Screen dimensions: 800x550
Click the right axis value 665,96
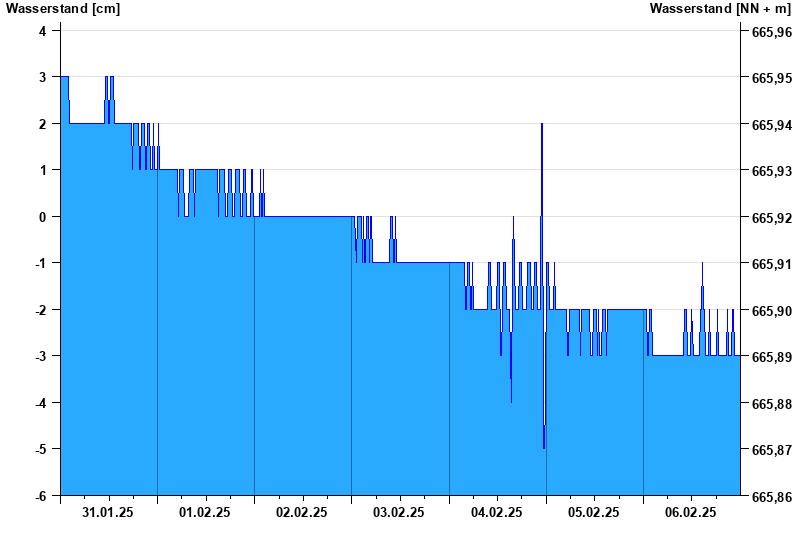pos(771,32)
